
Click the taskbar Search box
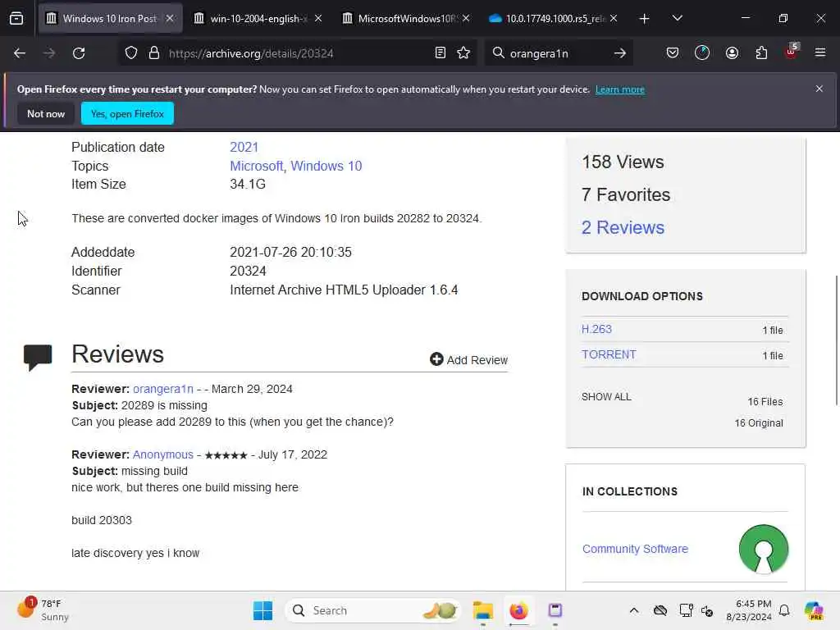[x=374, y=610]
